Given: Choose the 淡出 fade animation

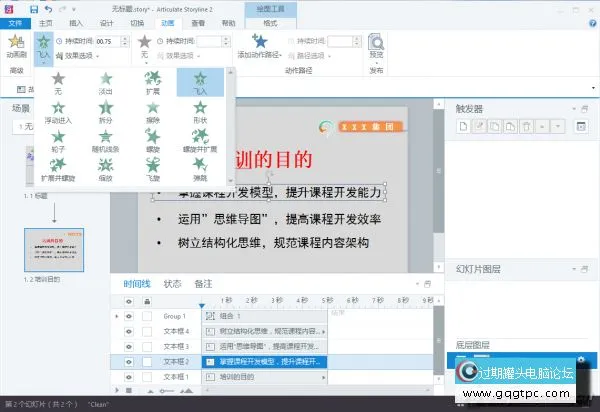Looking at the screenshot, I should pos(106,83).
